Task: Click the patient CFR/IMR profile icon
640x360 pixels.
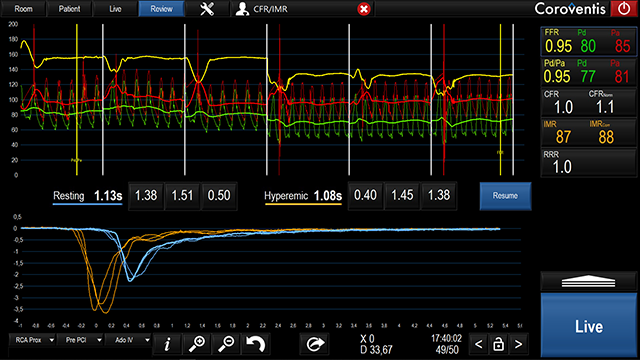Action: click(x=242, y=9)
